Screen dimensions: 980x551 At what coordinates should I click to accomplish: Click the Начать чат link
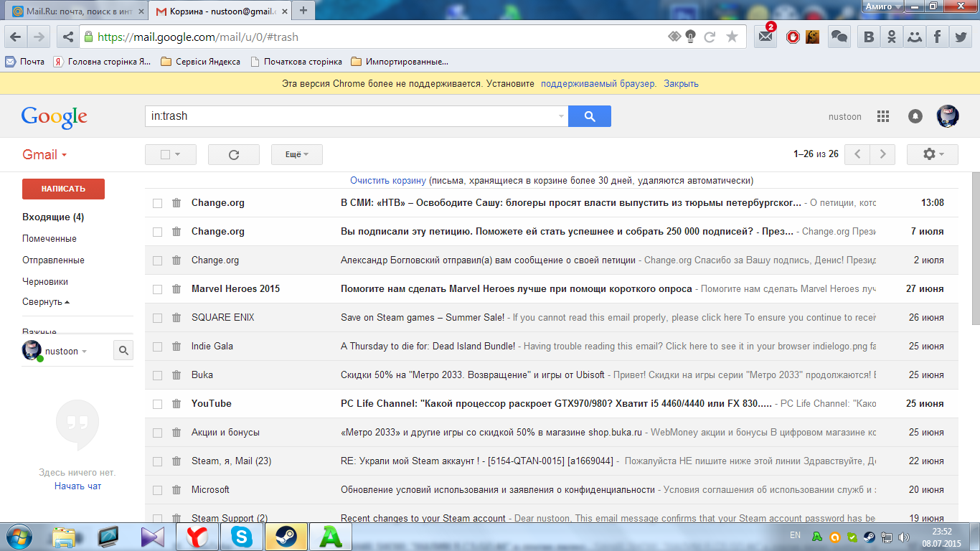coord(77,486)
